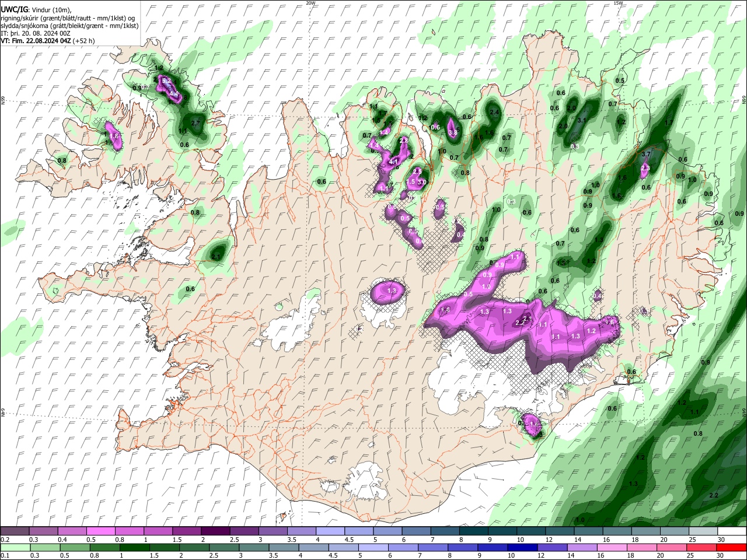This screenshot has height=560, width=747.
Task: Click the snow legend swatch between 5 and 6
Action: pyautogui.click(x=387, y=531)
